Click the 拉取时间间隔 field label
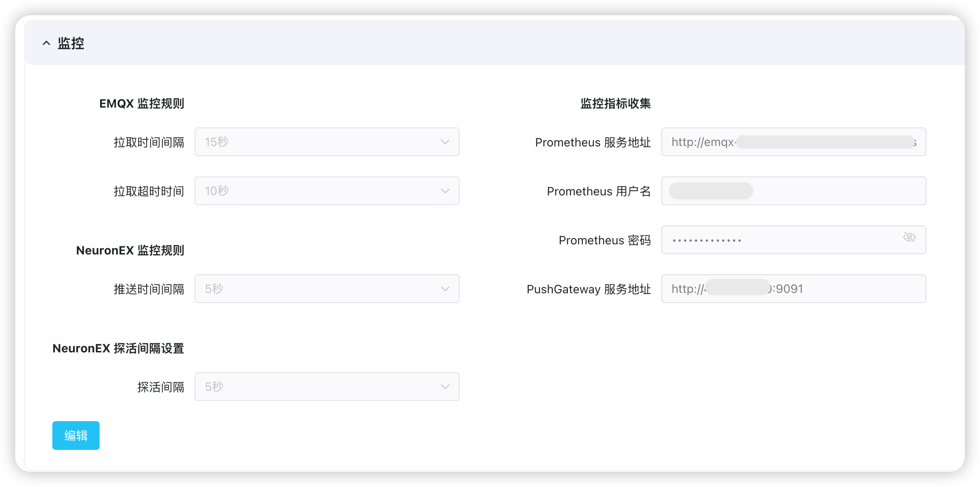 pyautogui.click(x=149, y=142)
